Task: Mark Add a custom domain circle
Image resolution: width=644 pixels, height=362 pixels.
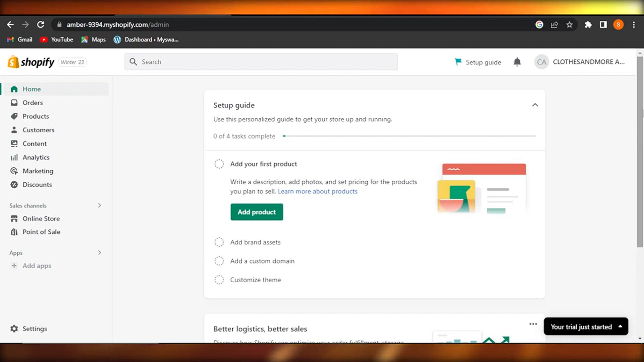Action: coord(219,261)
